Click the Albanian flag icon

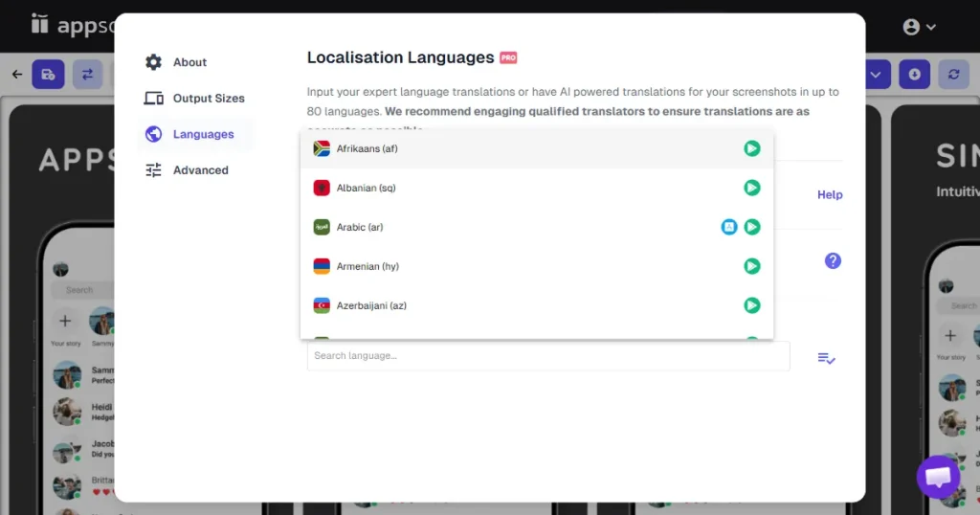coord(322,188)
